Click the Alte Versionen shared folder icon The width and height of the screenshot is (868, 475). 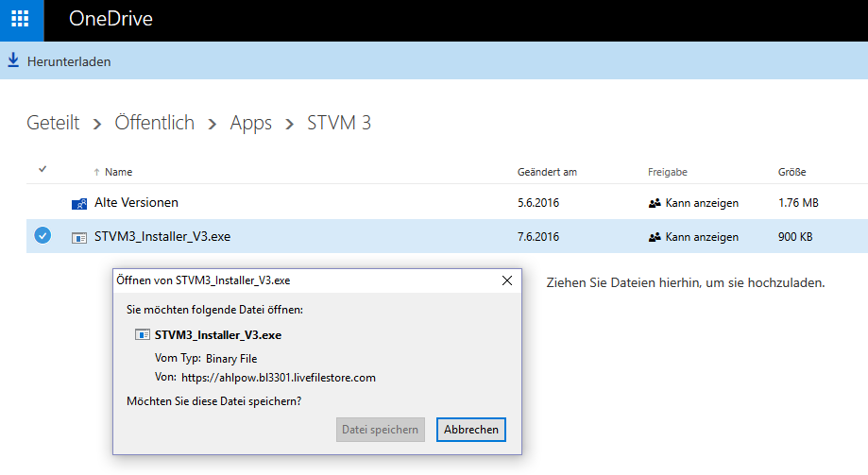[79, 203]
